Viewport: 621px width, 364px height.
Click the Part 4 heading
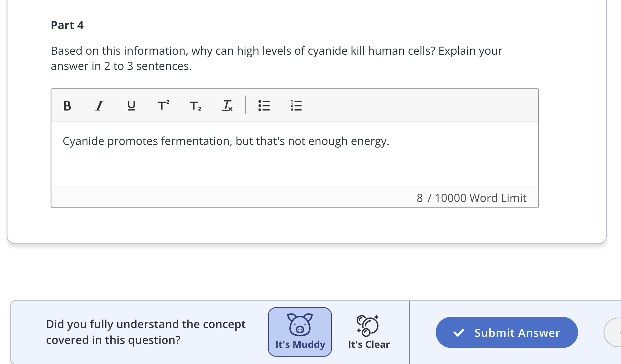(x=67, y=25)
